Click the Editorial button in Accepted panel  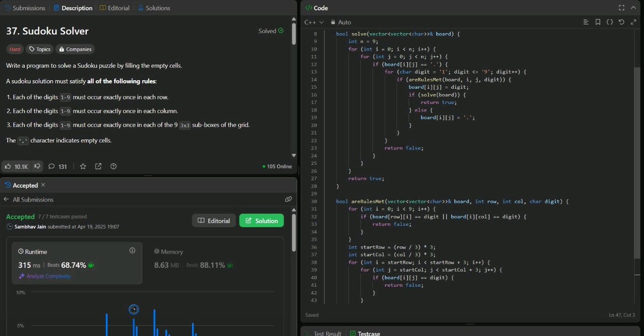point(214,221)
